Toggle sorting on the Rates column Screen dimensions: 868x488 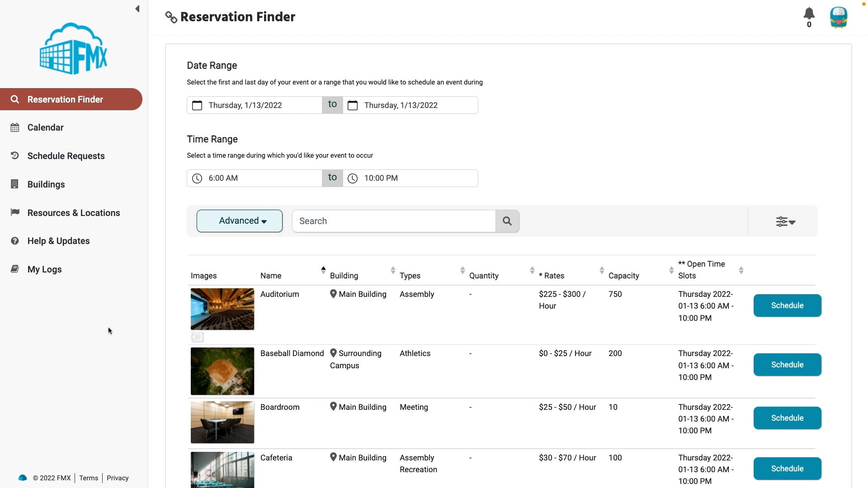point(533,270)
